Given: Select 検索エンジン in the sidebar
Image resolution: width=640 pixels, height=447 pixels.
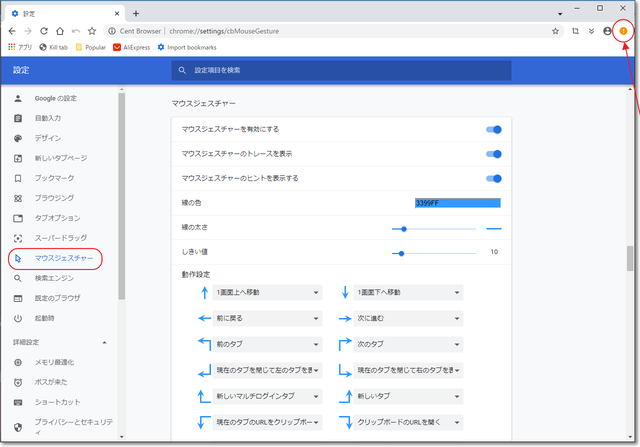Looking at the screenshot, I should point(55,278).
